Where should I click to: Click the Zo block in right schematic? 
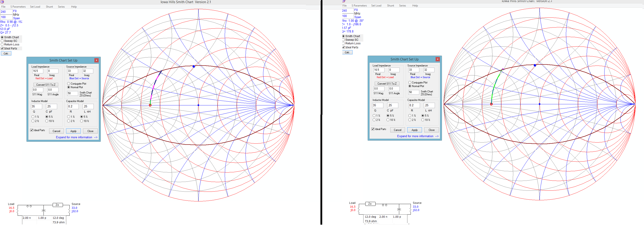click(x=370, y=204)
